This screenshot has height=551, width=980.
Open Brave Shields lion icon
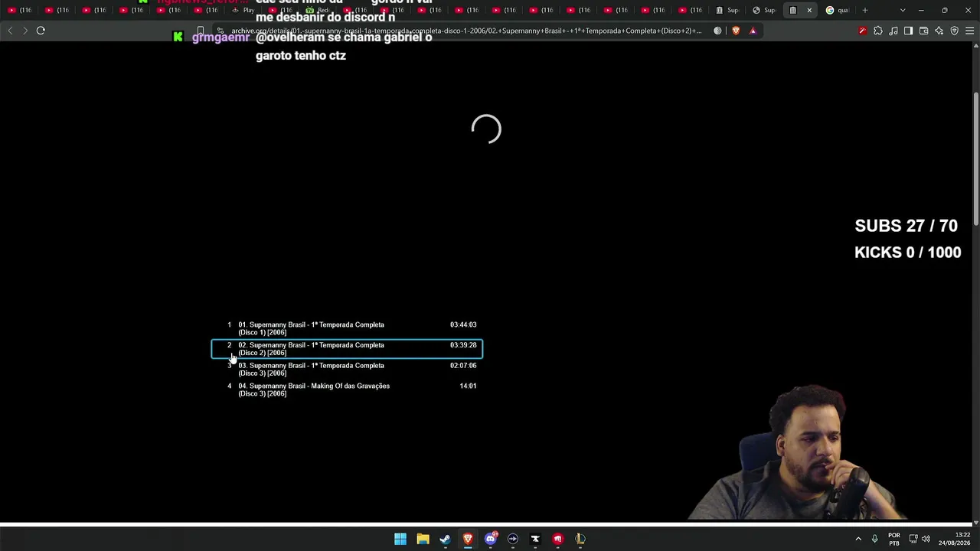coord(736,31)
